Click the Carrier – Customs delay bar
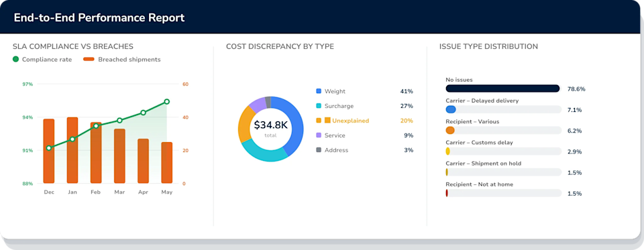Viewport: 644px width, 250px height. click(504, 151)
